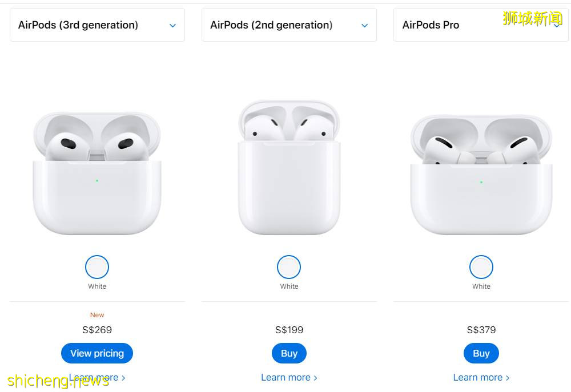This screenshot has height=392, width=571.
Task: Choose White color for AirPods (2nd generation)
Action: click(289, 267)
